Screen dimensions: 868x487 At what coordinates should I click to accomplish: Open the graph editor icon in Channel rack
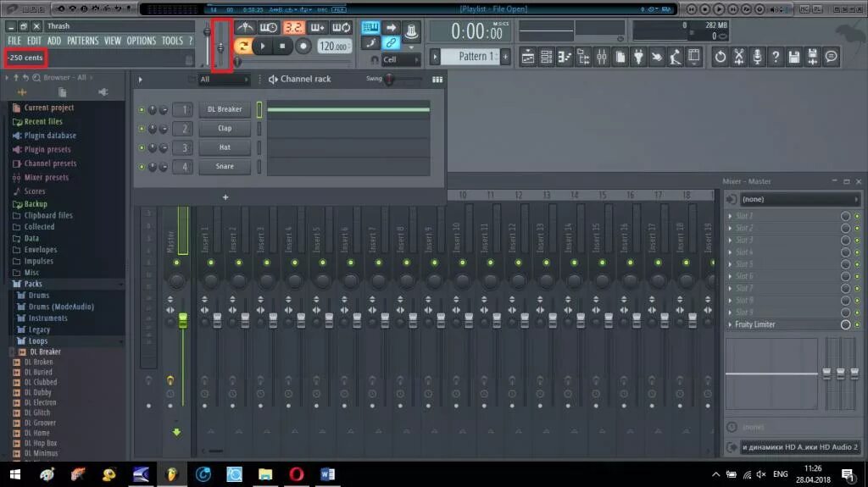(437, 80)
